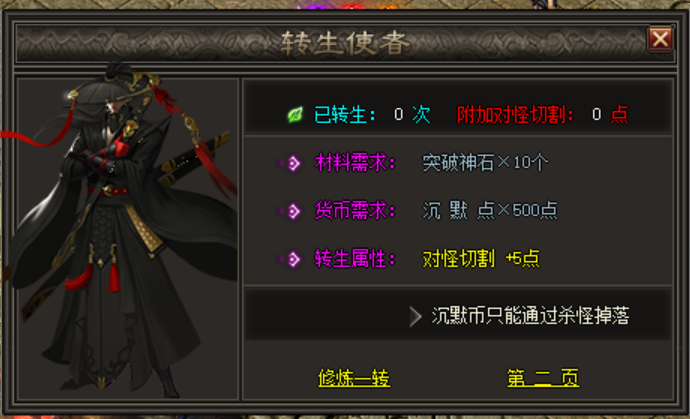This screenshot has height=419, width=690.
Task: Click the red 点 unit after 附加对怪切割
Action: point(620,115)
